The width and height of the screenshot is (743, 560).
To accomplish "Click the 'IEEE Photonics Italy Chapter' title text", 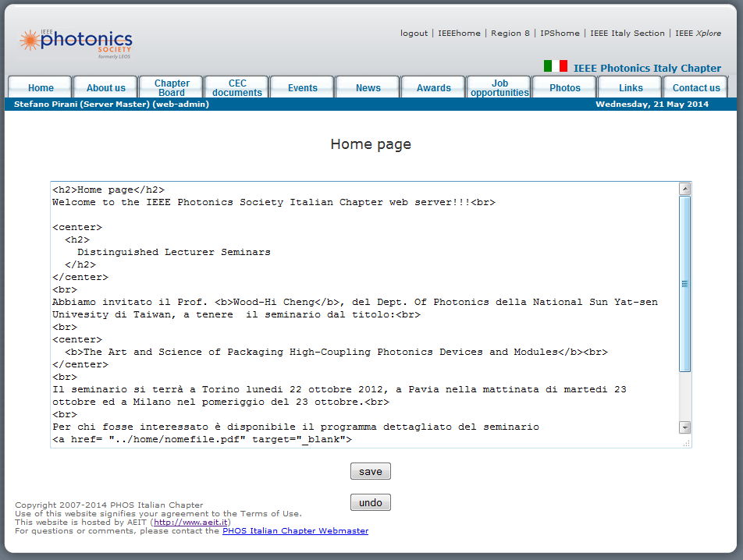I will click(647, 68).
